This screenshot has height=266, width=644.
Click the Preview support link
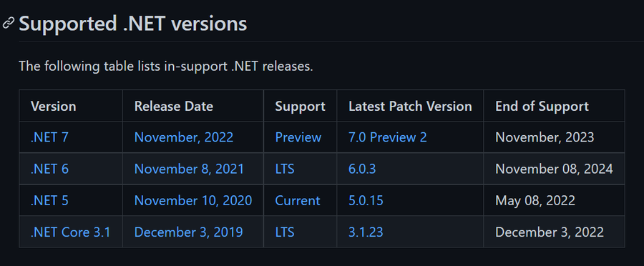pyautogui.click(x=298, y=137)
